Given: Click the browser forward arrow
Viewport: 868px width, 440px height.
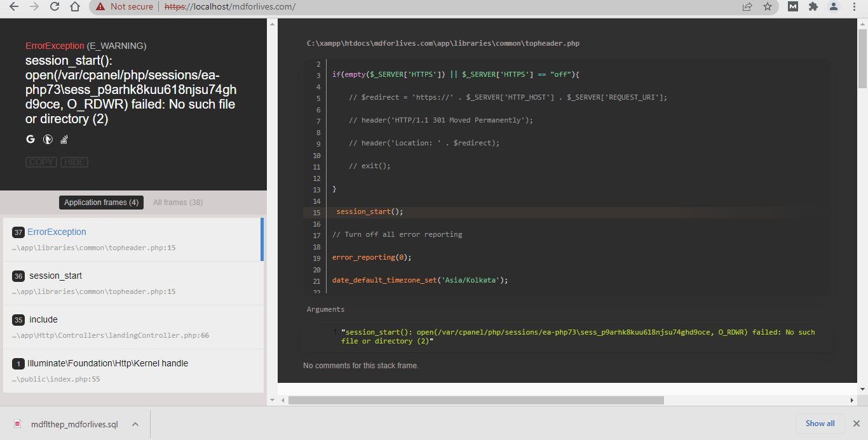Looking at the screenshot, I should point(34,6).
